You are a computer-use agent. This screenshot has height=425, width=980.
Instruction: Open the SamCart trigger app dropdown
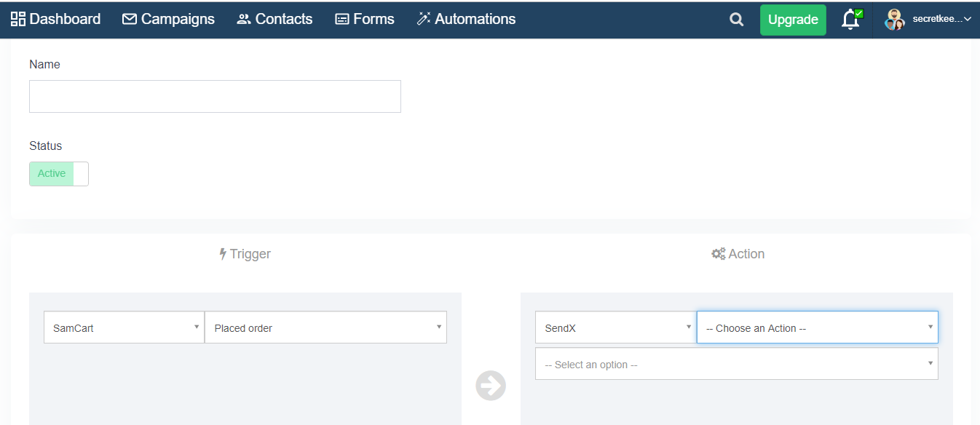124,327
